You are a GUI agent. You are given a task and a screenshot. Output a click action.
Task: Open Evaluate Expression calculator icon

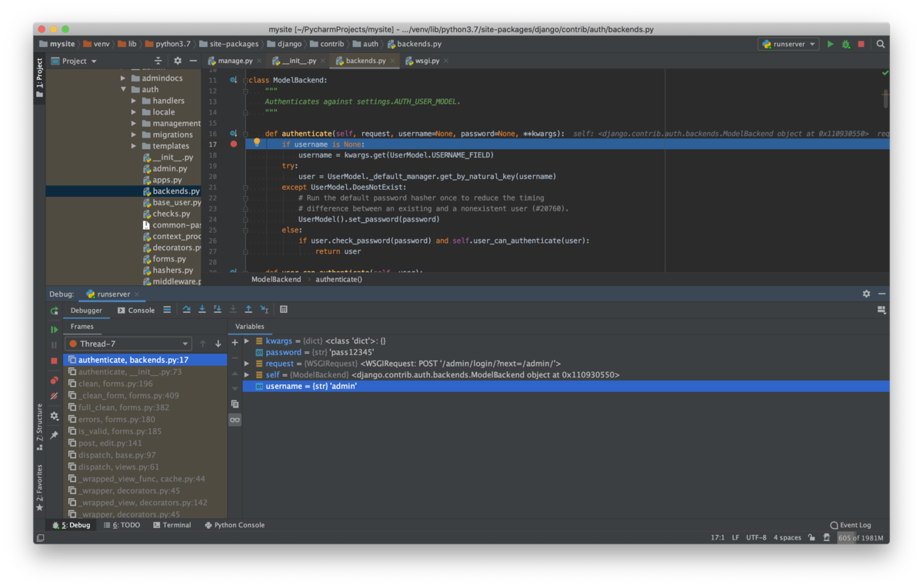(283, 310)
